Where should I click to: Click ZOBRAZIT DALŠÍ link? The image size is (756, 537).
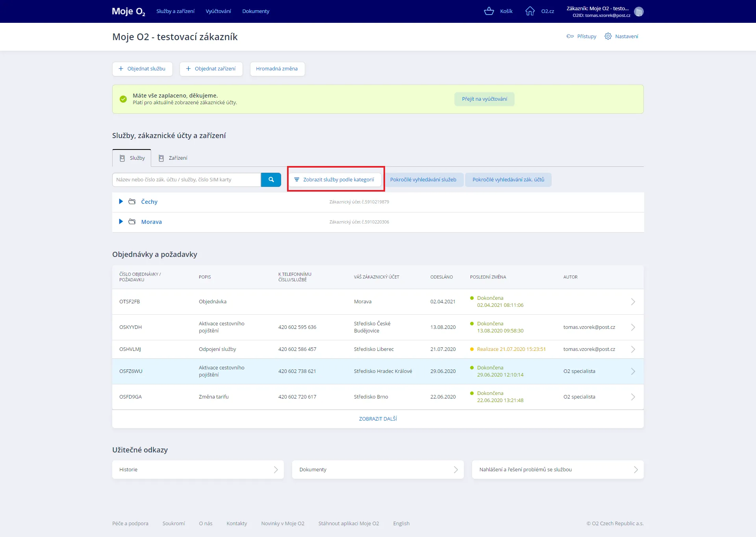coord(378,419)
